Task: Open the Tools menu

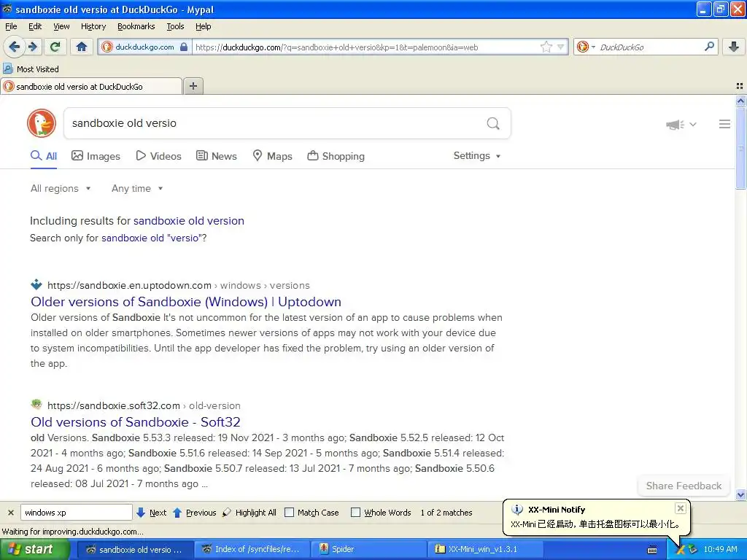Action: [175, 26]
